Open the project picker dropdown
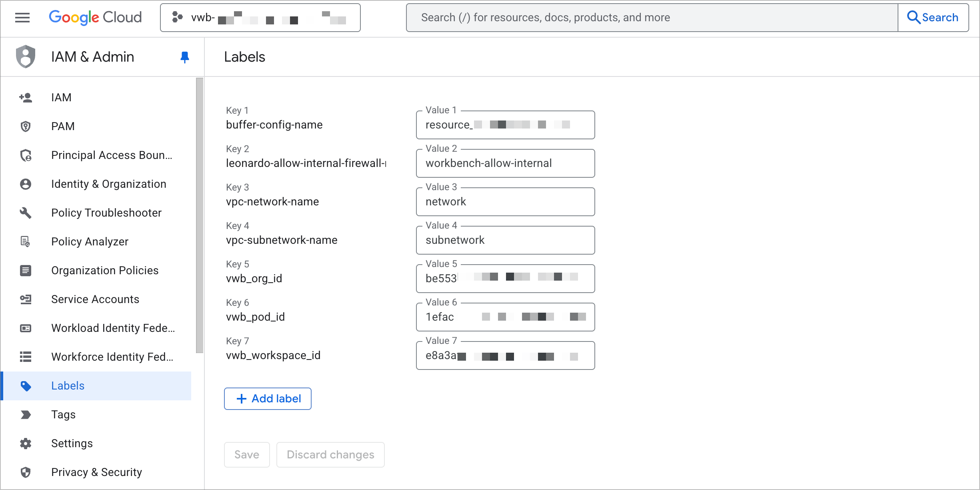Viewport: 980px width, 490px height. pyautogui.click(x=260, y=17)
